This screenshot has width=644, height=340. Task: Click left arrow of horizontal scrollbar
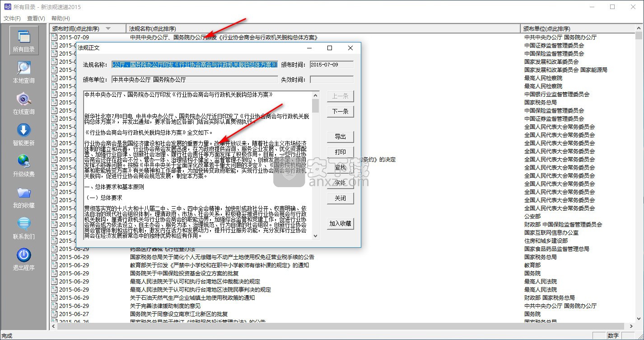point(54,326)
